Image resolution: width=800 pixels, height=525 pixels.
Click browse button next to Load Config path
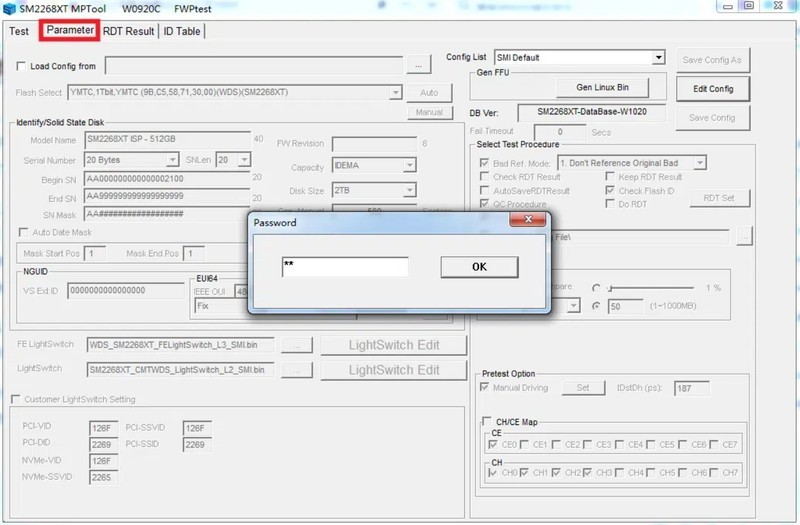click(418, 66)
